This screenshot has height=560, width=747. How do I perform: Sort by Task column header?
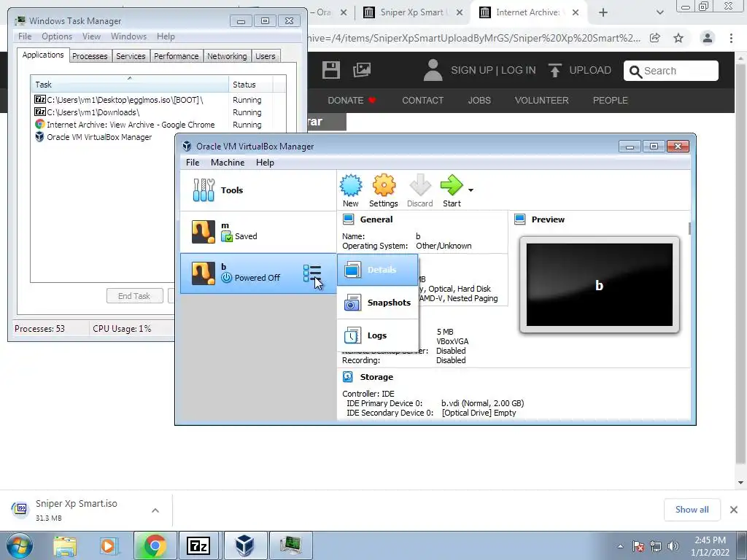[x=130, y=85]
